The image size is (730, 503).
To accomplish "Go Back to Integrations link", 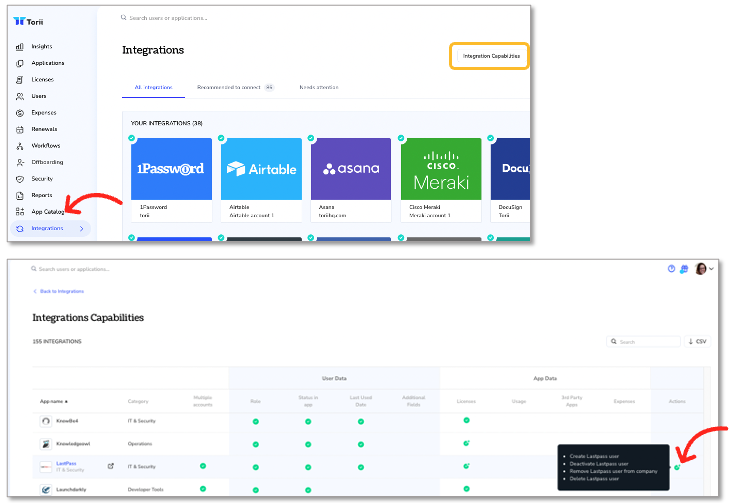I will coord(59,291).
